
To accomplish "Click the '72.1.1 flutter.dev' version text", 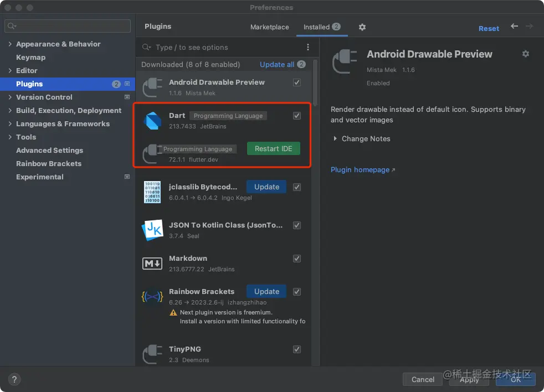I will (193, 159).
